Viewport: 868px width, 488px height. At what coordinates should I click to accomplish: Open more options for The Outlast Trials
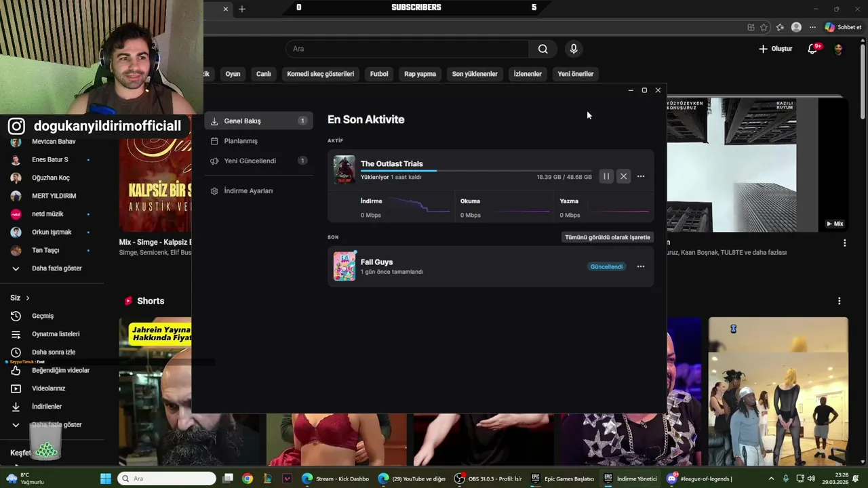click(x=641, y=176)
